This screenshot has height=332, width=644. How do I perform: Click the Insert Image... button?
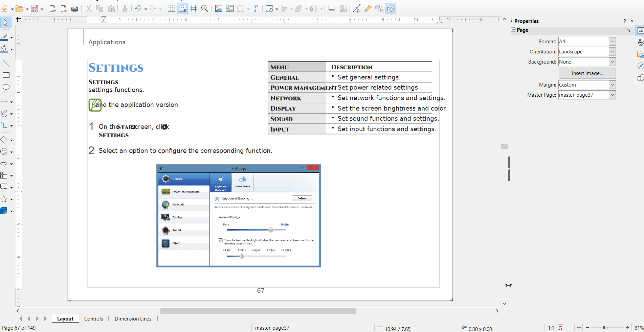click(587, 73)
